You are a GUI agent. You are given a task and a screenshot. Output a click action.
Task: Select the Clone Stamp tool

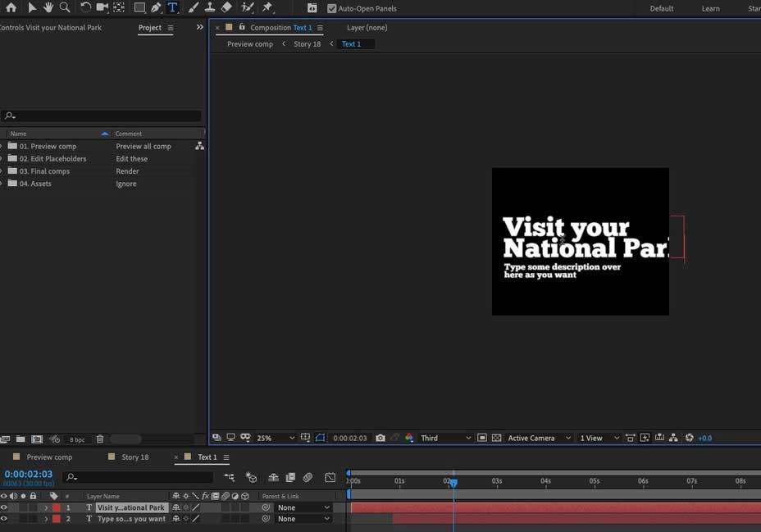tap(210, 7)
